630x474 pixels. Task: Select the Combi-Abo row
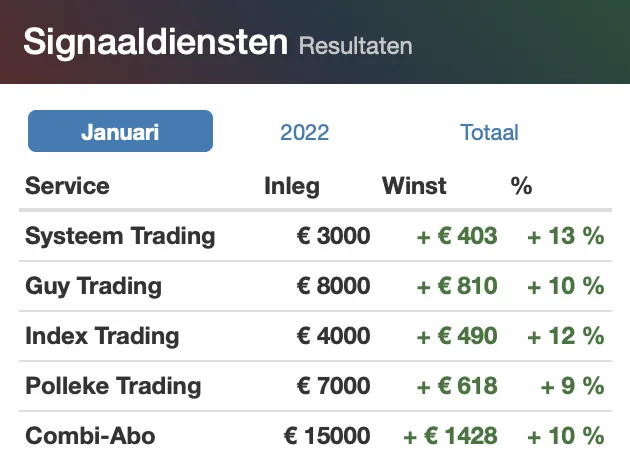(x=315, y=436)
